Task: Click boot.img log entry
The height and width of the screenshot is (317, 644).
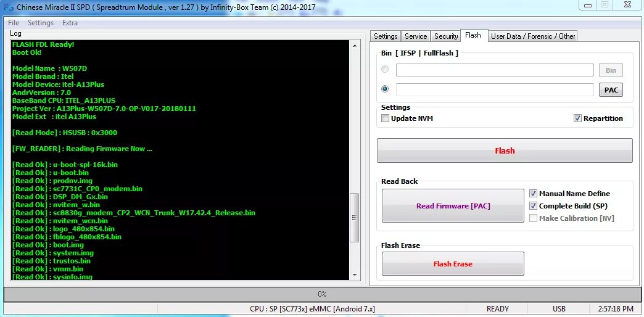Action: coord(47,245)
